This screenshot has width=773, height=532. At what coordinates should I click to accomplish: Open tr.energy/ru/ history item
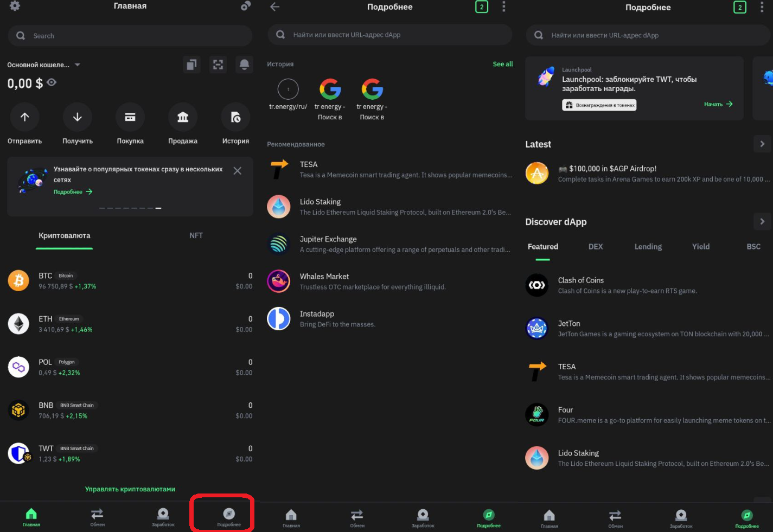pyautogui.click(x=288, y=95)
